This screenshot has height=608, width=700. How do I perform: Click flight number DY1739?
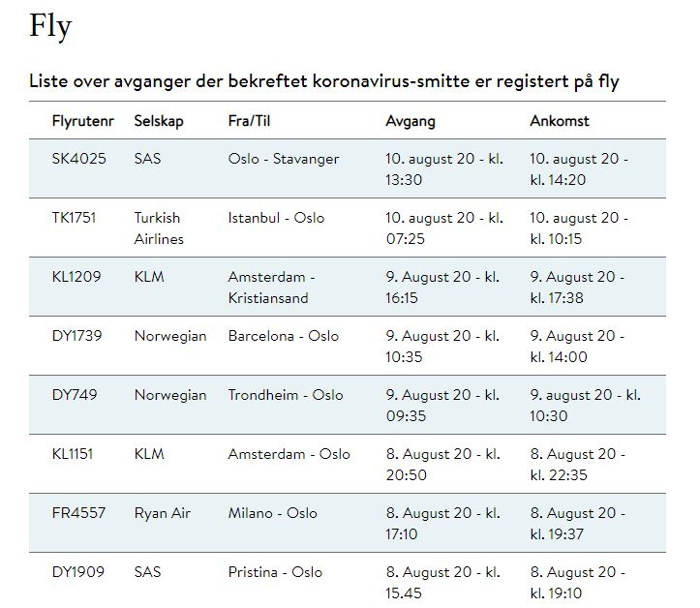pyautogui.click(x=76, y=335)
